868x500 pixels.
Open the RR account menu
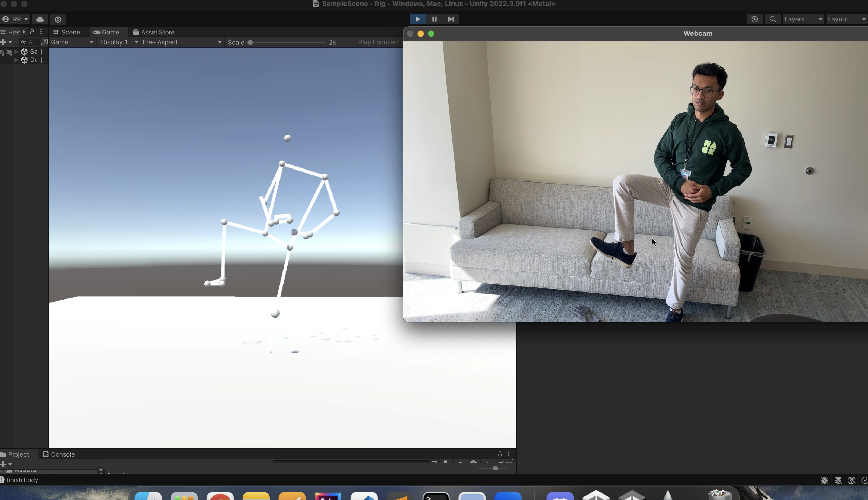15,19
